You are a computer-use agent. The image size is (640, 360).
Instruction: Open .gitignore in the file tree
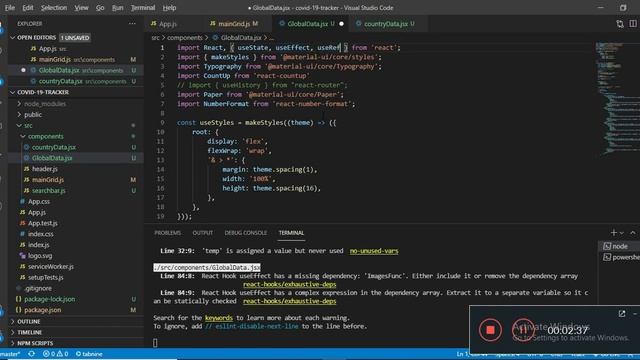(x=38, y=288)
